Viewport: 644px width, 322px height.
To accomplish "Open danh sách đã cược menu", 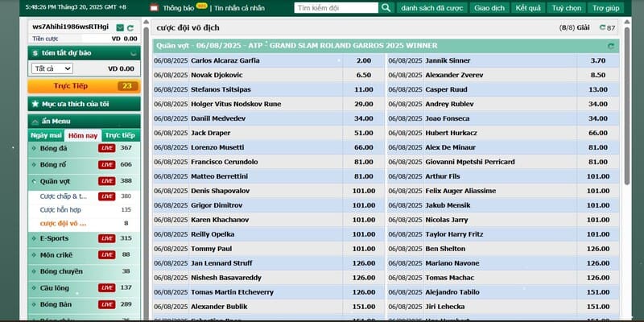I will (431, 8).
